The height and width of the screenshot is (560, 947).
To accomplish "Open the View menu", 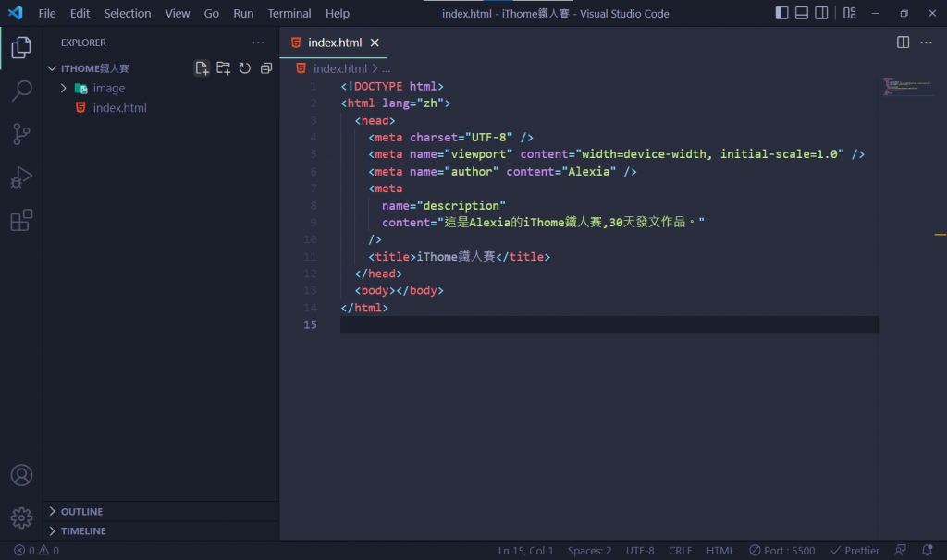I will pyautogui.click(x=178, y=13).
